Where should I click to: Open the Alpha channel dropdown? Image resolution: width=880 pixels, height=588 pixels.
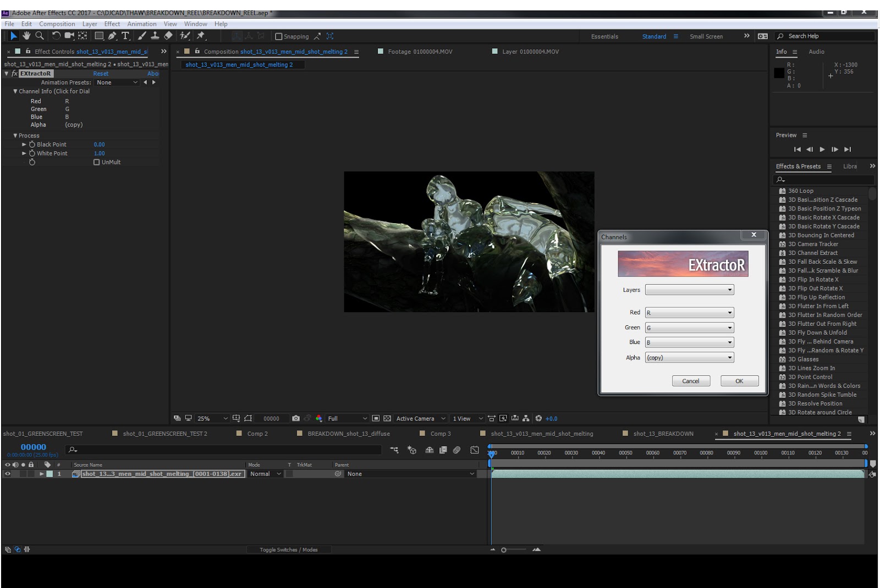tap(689, 357)
